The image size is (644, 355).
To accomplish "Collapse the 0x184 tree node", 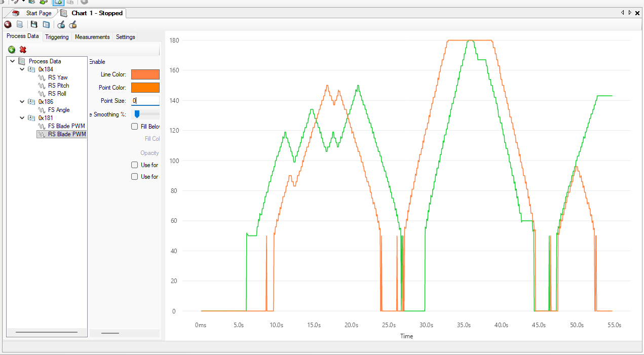I will tap(22, 69).
